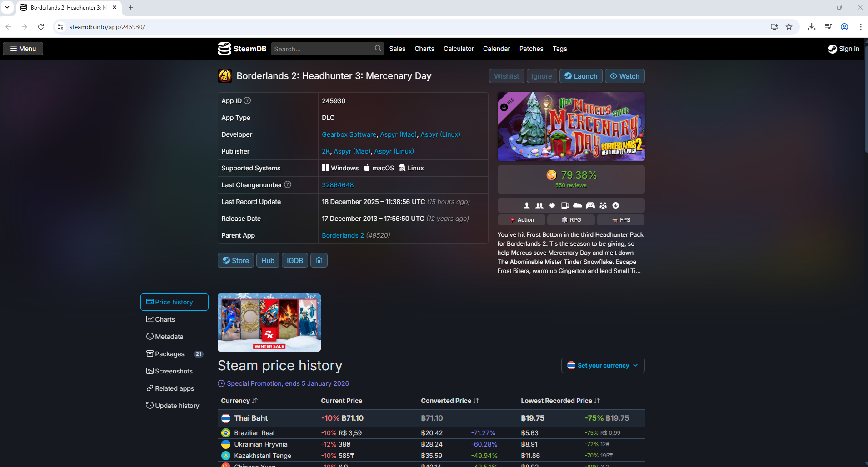
Task: Click the Last Changenumber help icon
Action: [288, 184]
